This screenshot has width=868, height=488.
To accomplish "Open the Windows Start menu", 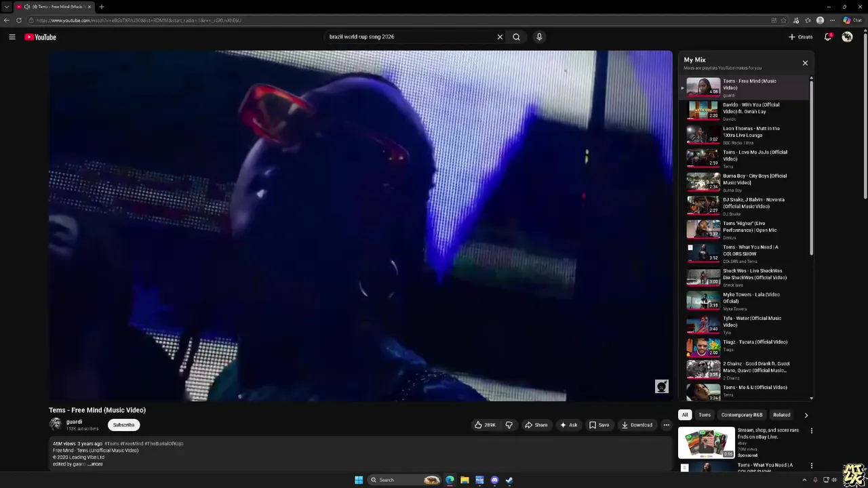I will [x=359, y=480].
